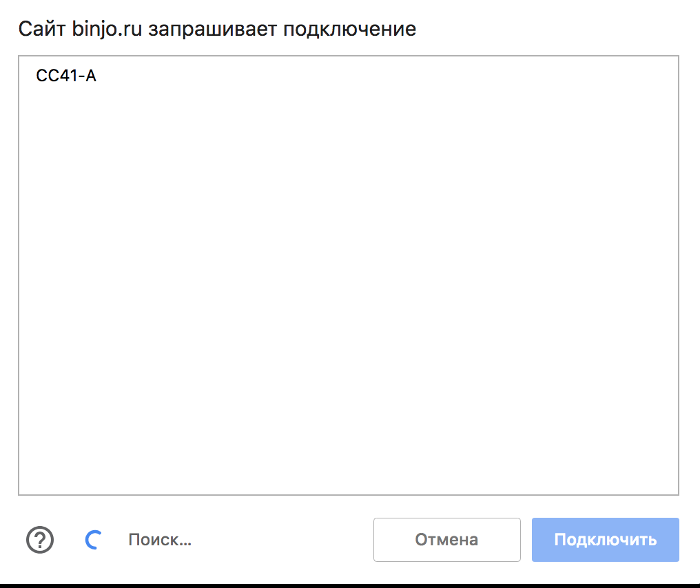Open Bluetooth help via the circled question mark
Viewport: 700px width, 588px height.
click(x=40, y=540)
